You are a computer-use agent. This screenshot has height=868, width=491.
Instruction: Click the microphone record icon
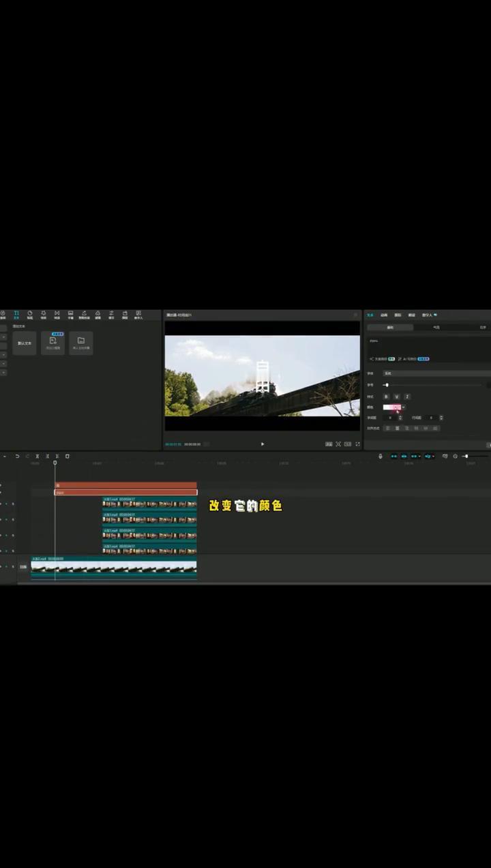381,456
